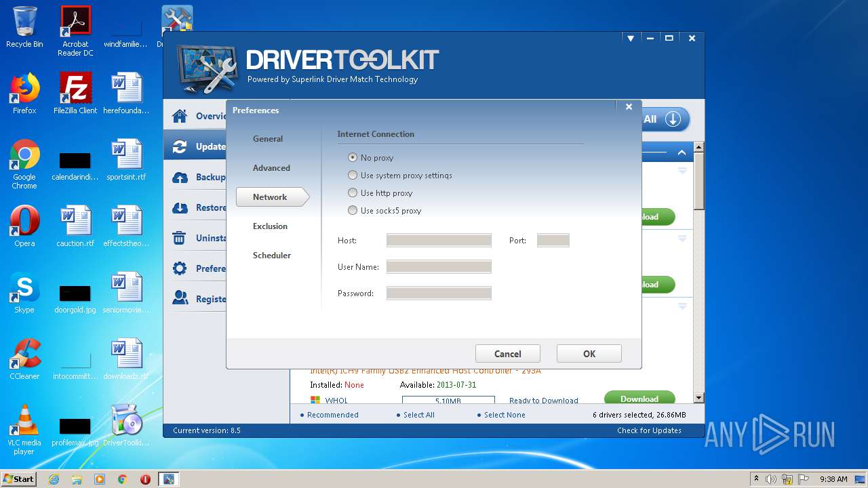
Task: Click the Register users icon in sidebar
Action: [180, 298]
